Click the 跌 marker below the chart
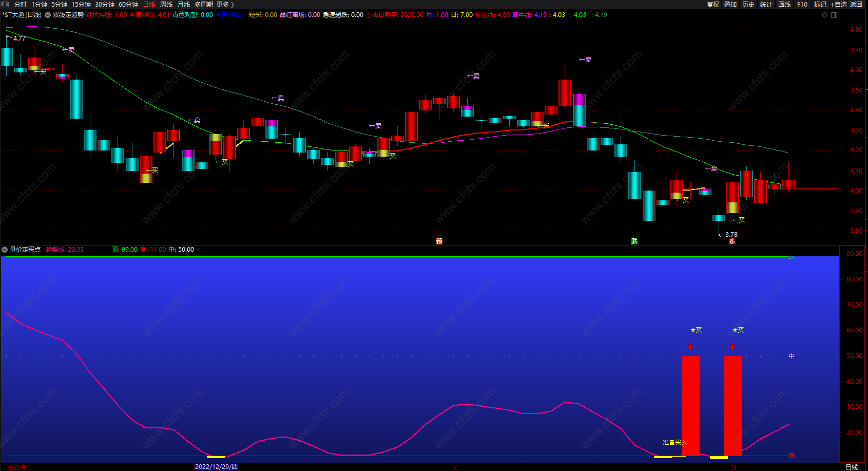 click(x=634, y=241)
